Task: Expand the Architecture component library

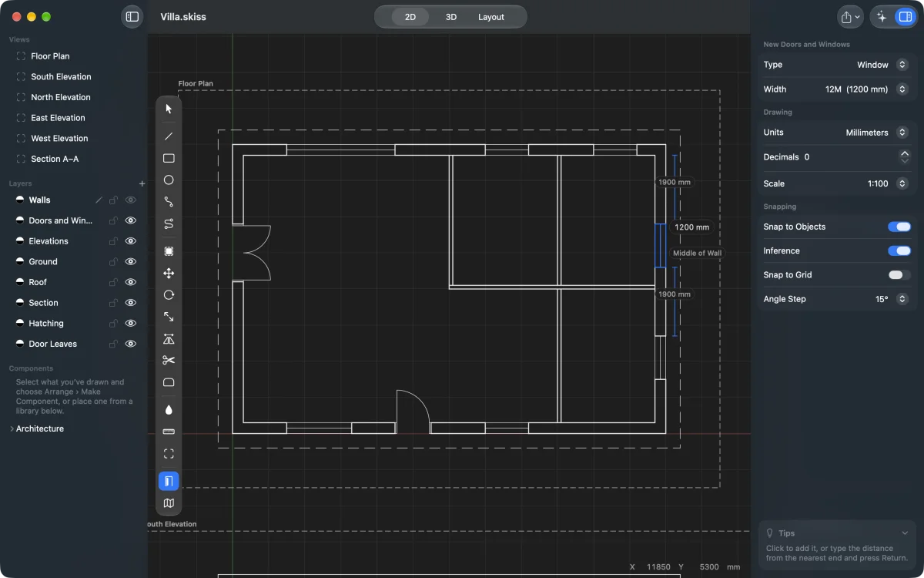Action: coord(12,428)
